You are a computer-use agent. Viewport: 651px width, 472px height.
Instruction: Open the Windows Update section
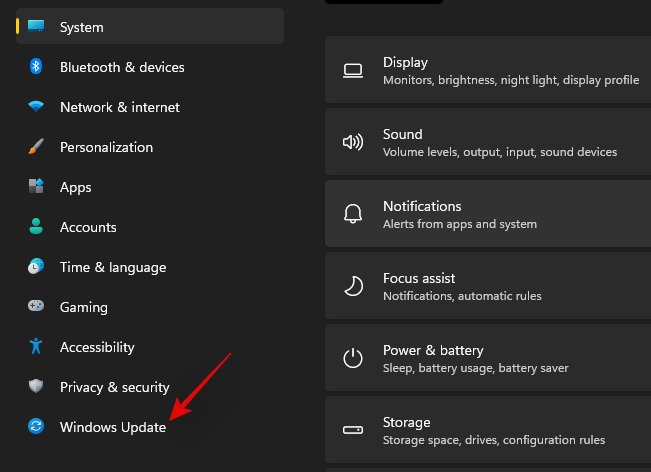point(113,427)
